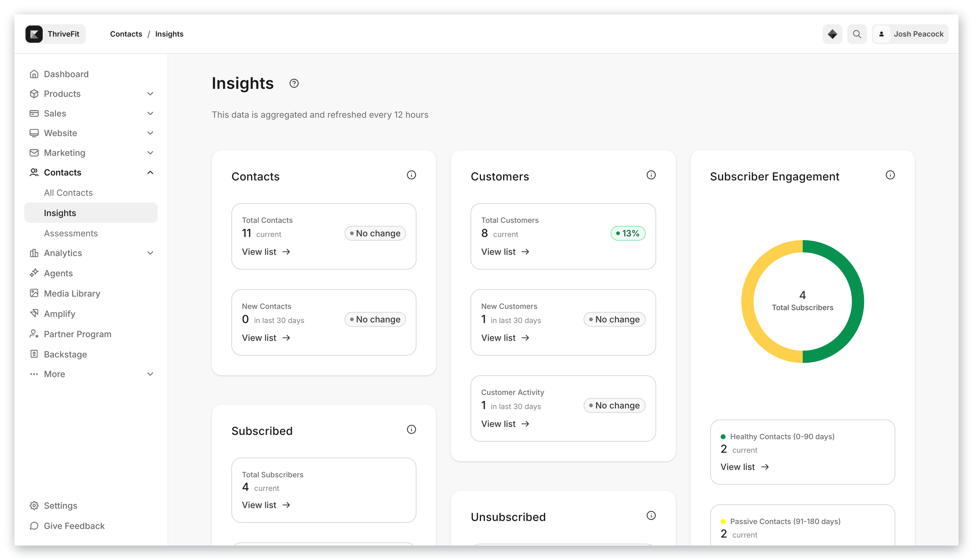
Task: Click the Marketing envelope icon in sidebar
Action: pos(34,153)
